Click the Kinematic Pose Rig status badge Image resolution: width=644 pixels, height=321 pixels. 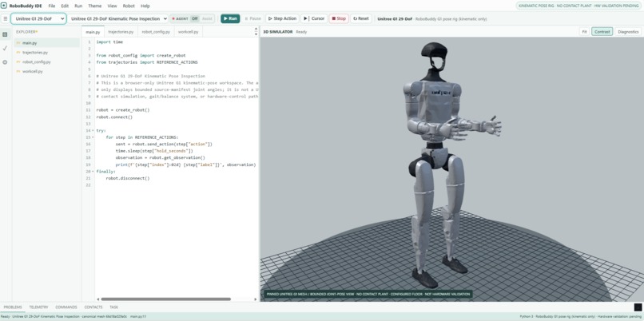point(578,6)
